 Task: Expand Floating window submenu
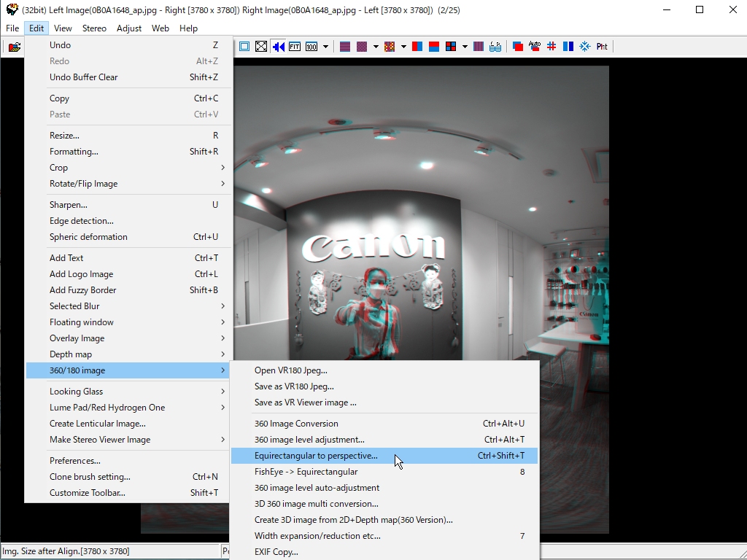click(128, 322)
